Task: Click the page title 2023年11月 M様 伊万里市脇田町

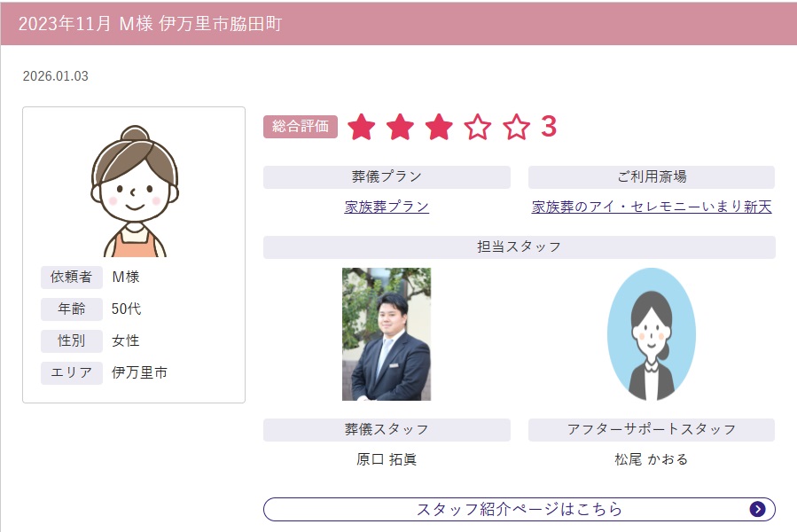Action: click(150, 23)
